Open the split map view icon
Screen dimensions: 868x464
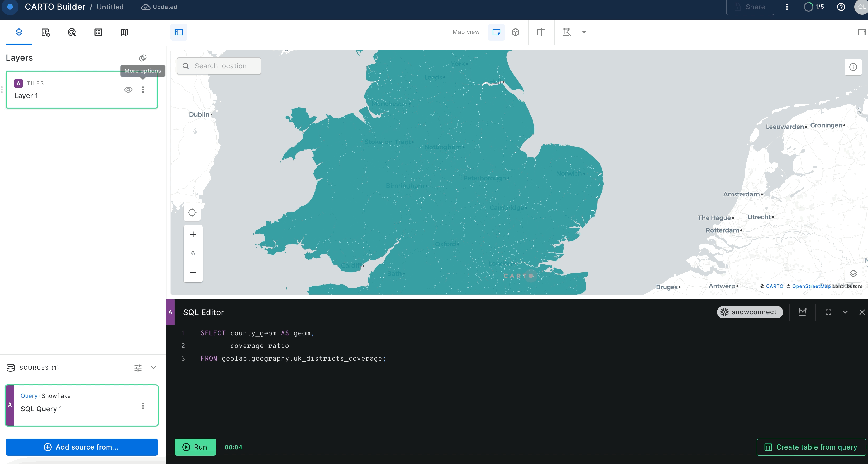pyautogui.click(x=541, y=32)
